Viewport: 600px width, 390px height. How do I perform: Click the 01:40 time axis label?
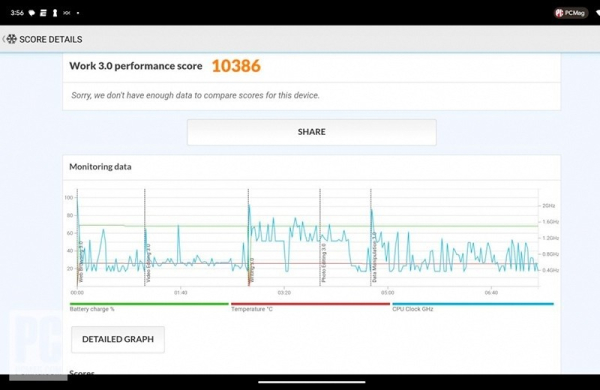pyautogui.click(x=181, y=293)
